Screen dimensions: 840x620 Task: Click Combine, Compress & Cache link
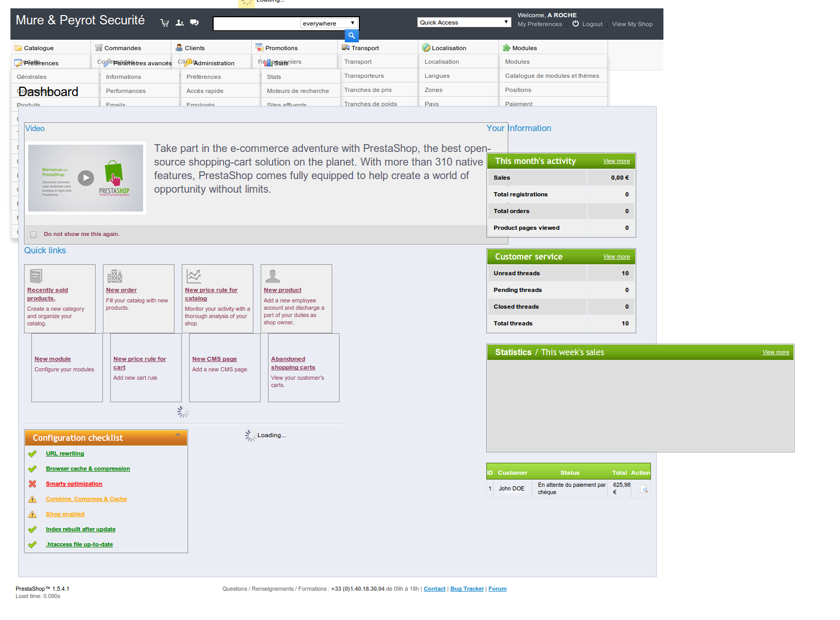[86, 499]
